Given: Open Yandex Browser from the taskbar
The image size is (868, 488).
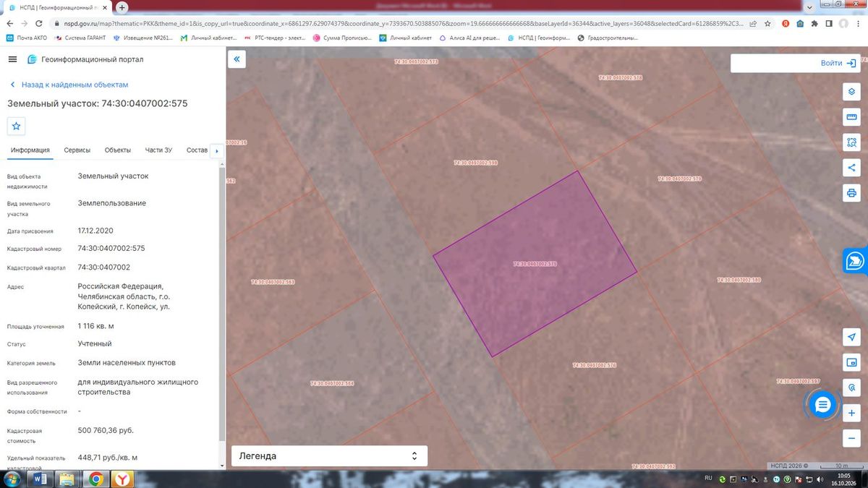Looking at the screenshot, I should (124, 479).
